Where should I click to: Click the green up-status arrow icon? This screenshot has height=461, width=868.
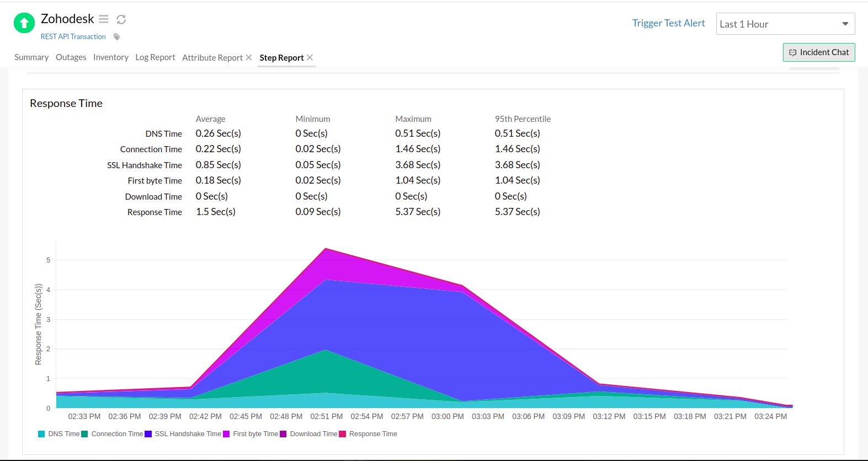pos(24,23)
